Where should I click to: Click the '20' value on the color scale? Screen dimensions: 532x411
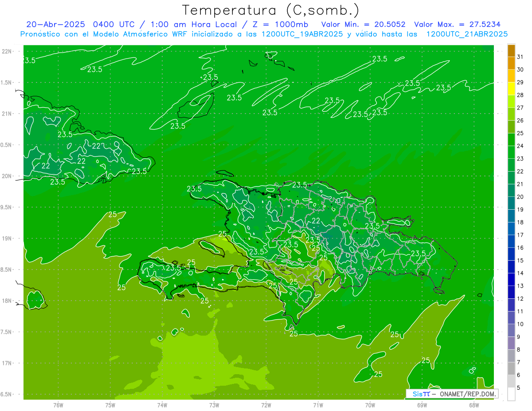click(520, 197)
